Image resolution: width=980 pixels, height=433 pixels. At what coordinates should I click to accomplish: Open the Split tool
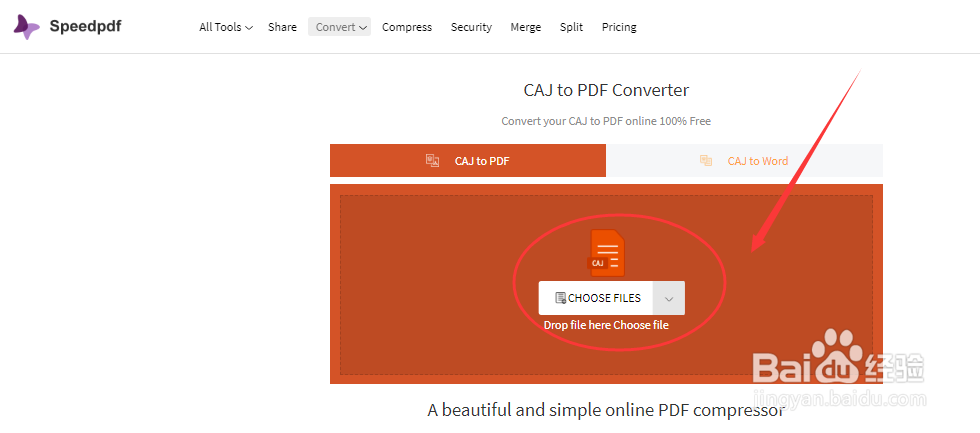point(571,27)
